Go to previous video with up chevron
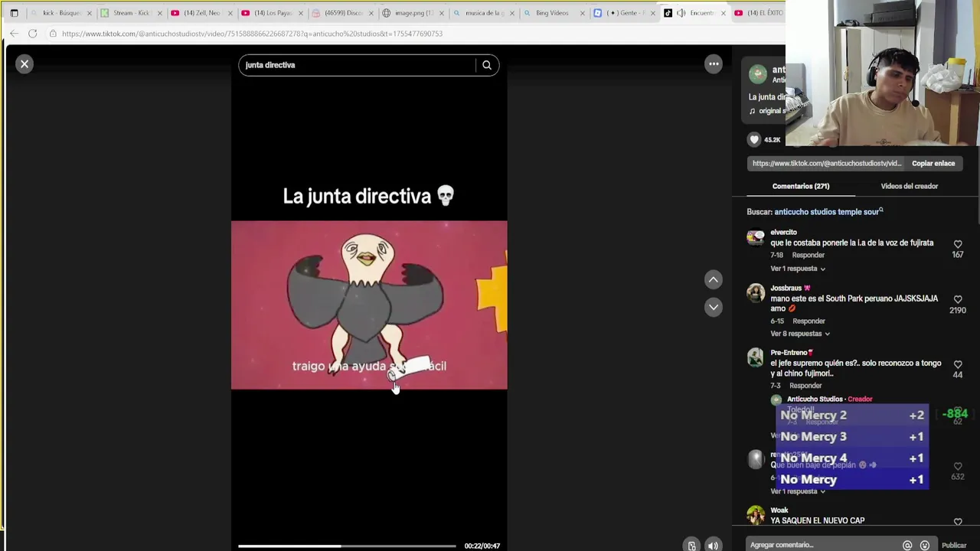 click(x=713, y=280)
